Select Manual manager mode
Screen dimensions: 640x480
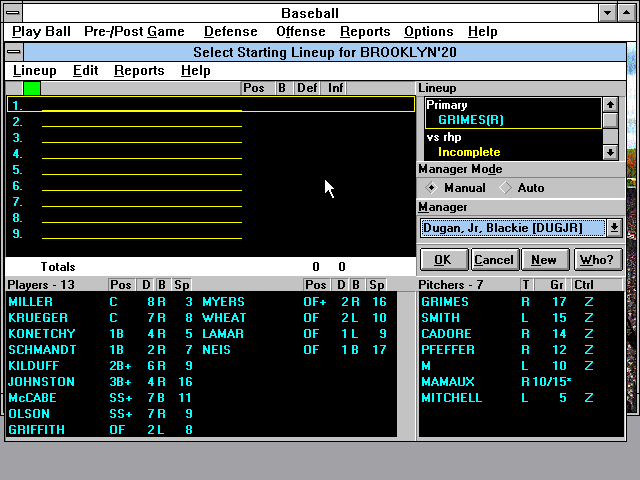coord(432,188)
